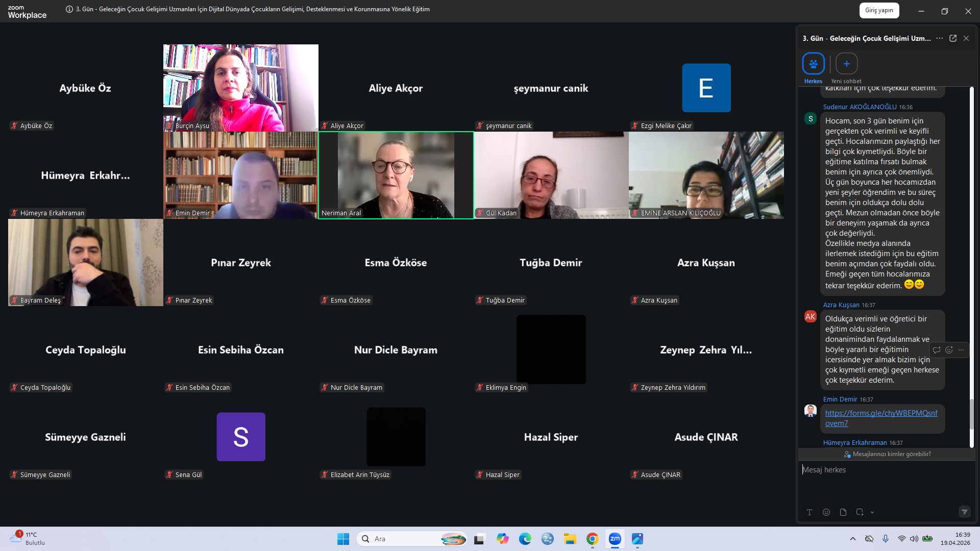
Task: Focus the 'Mesaj herkes' message input
Action: [887, 470]
